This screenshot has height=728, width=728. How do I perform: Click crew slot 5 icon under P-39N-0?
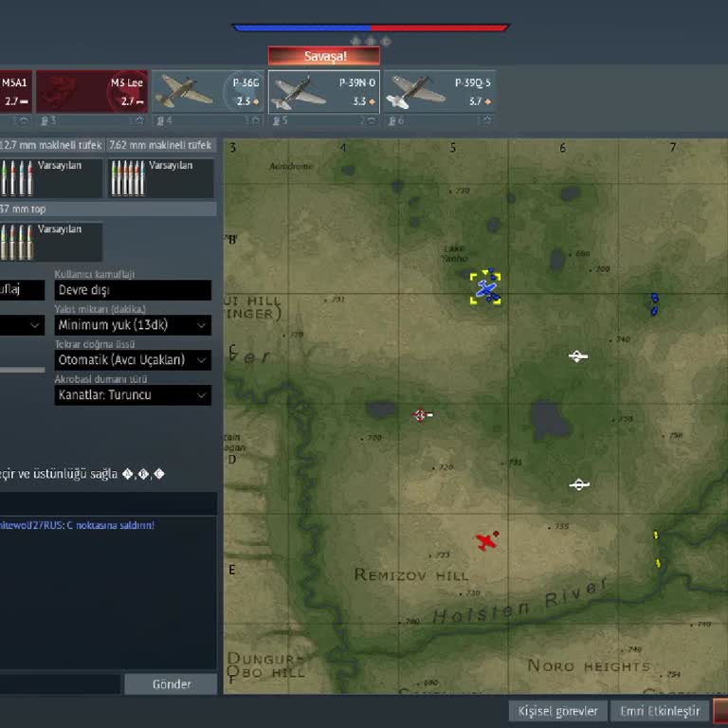276,121
